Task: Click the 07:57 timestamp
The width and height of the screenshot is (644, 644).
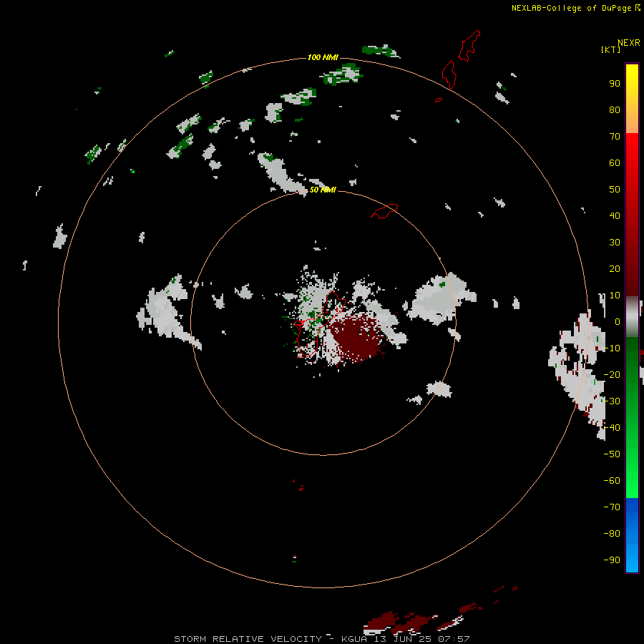Action: tap(454, 639)
